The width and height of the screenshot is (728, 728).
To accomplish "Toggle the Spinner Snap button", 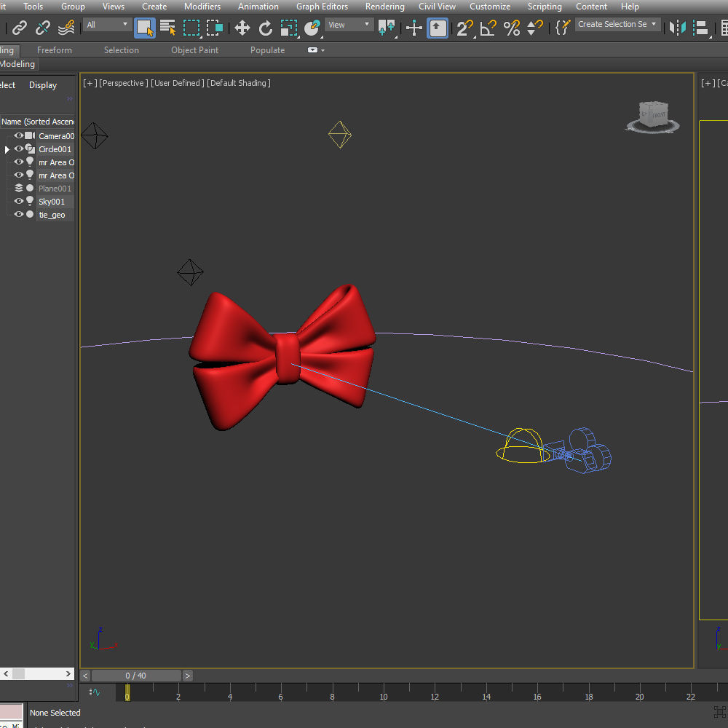I will 535,28.
